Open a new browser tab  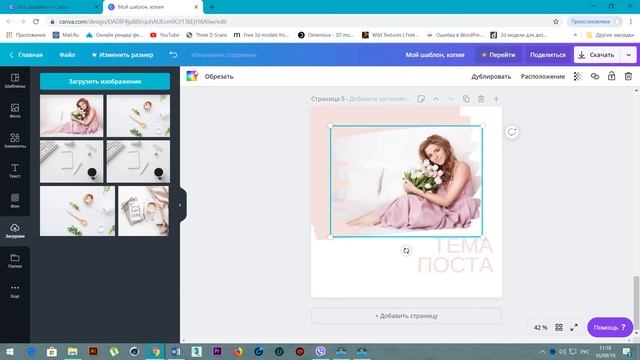pos(212,7)
